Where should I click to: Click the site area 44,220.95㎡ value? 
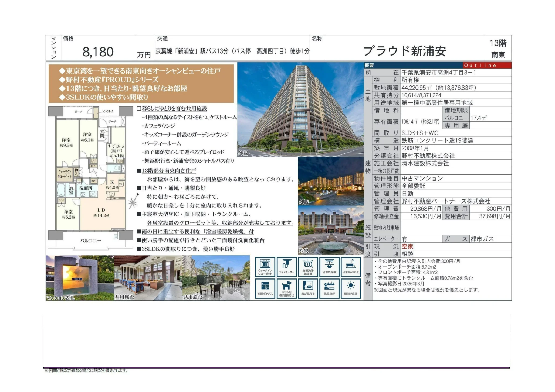[x=439, y=88]
